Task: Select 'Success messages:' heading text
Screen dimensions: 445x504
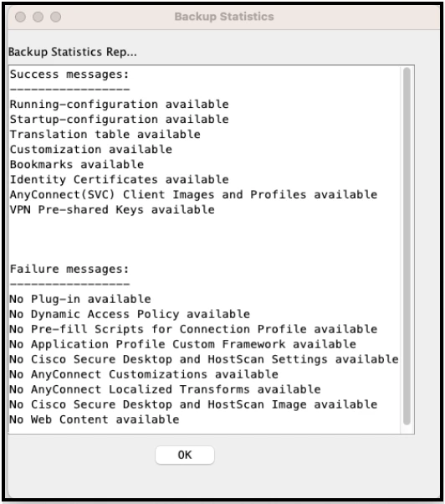Action: click(x=69, y=75)
